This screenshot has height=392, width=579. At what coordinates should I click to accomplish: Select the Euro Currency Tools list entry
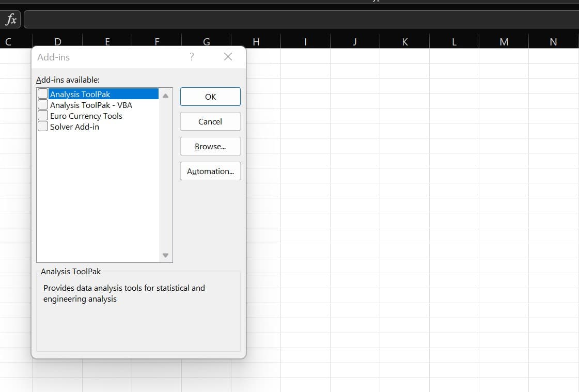tap(86, 116)
